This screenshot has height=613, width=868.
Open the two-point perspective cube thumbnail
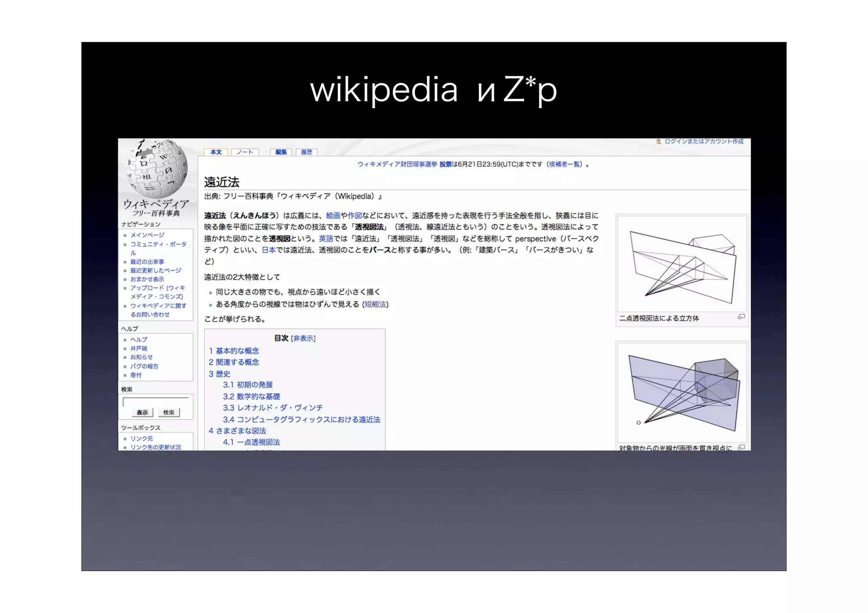pos(682,264)
